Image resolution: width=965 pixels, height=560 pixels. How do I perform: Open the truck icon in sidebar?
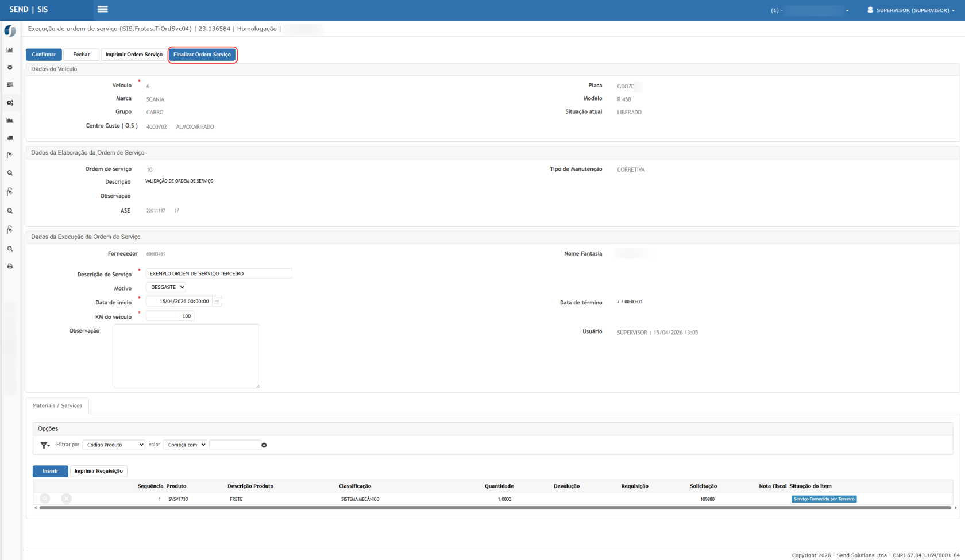click(10, 138)
